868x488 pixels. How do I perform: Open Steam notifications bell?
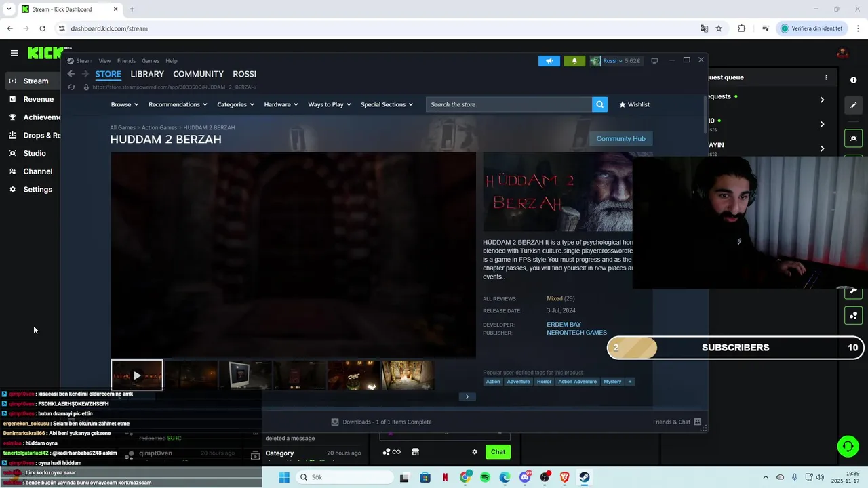click(574, 61)
